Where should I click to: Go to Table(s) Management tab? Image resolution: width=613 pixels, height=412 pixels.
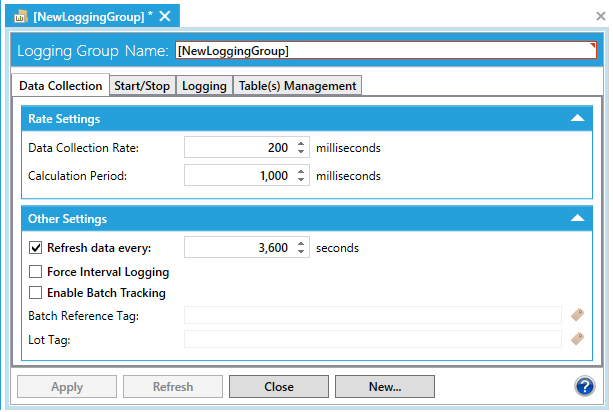(x=297, y=86)
